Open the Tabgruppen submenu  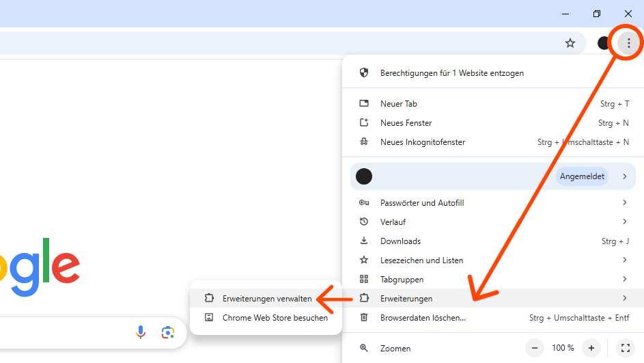493,280
